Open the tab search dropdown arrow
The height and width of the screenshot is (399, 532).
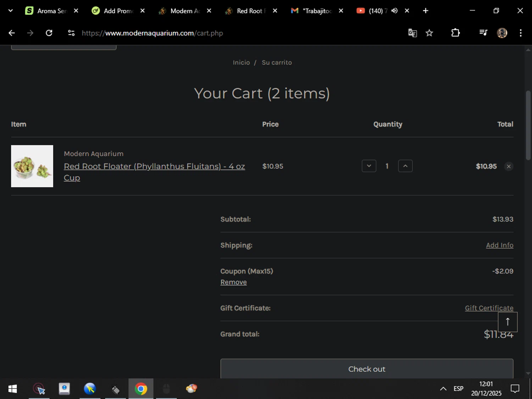11,11
